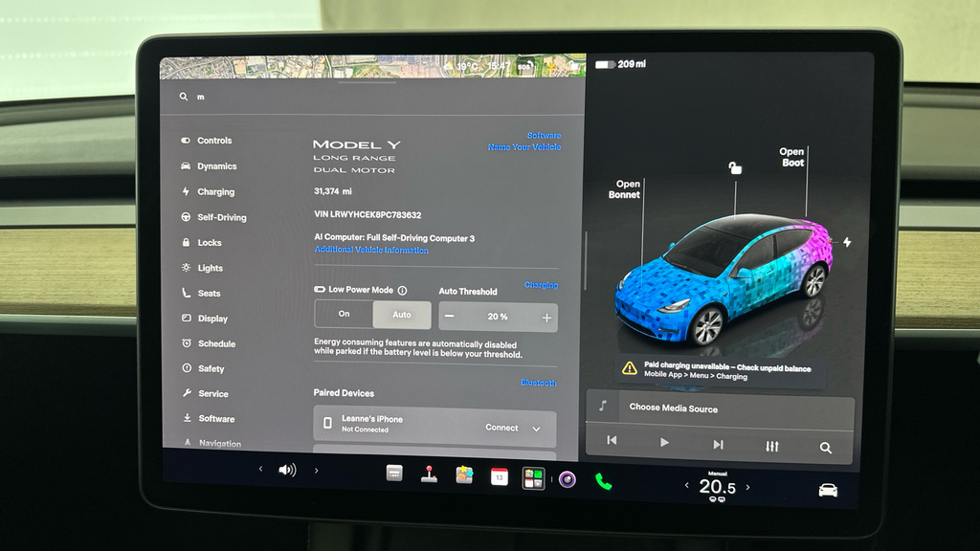This screenshot has width=980, height=551.
Task: Open the Locks settings
Action: pos(202,242)
